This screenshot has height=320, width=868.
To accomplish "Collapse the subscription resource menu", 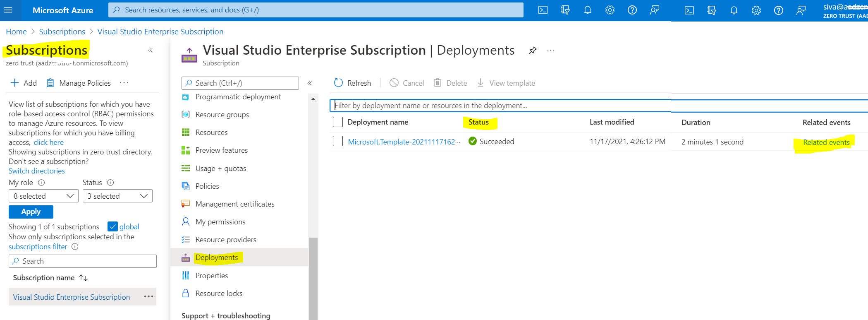I will [310, 83].
